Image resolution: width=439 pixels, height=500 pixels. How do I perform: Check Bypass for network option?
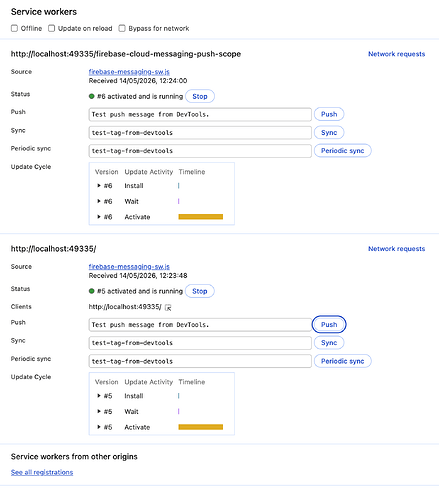[x=122, y=28]
